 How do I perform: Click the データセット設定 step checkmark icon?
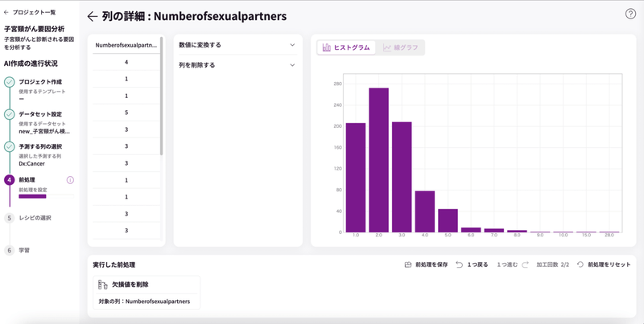tap(10, 114)
